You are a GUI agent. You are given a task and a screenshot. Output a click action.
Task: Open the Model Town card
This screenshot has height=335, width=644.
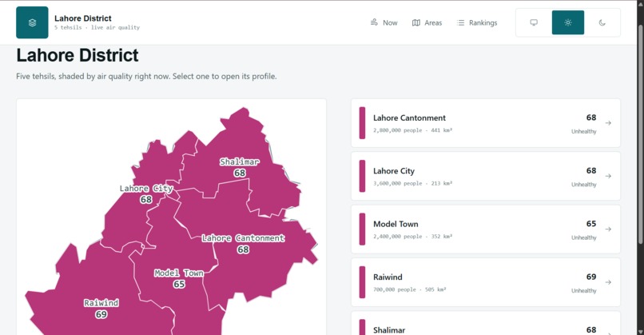(486, 229)
